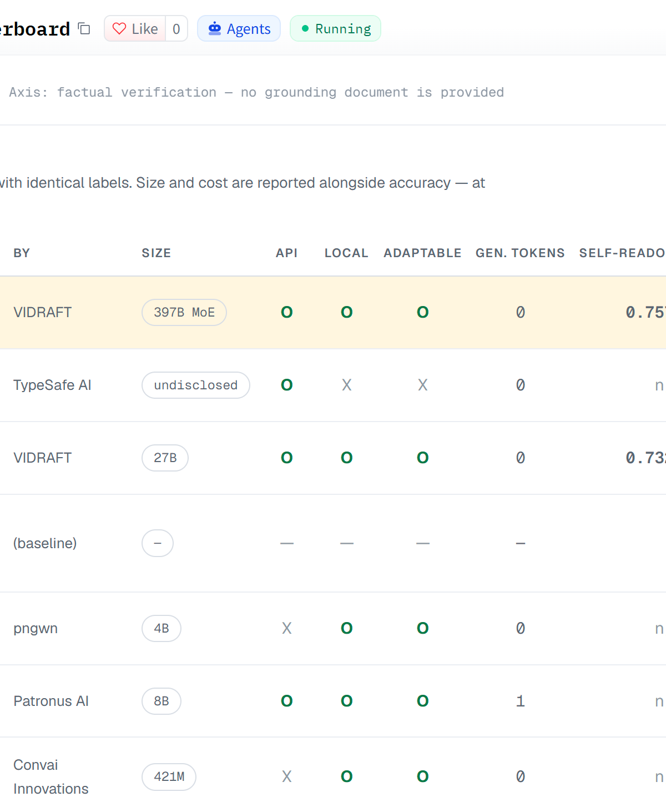The image size is (666, 812).
Task: Click the gen tokens value 1 for Patronus AI
Action: click(520, 701)
